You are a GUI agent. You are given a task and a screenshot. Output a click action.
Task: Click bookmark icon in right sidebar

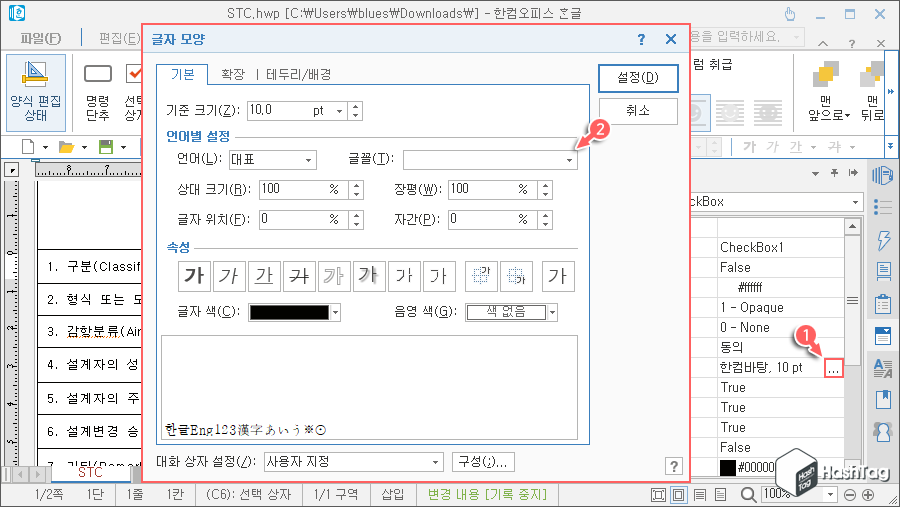883,399
